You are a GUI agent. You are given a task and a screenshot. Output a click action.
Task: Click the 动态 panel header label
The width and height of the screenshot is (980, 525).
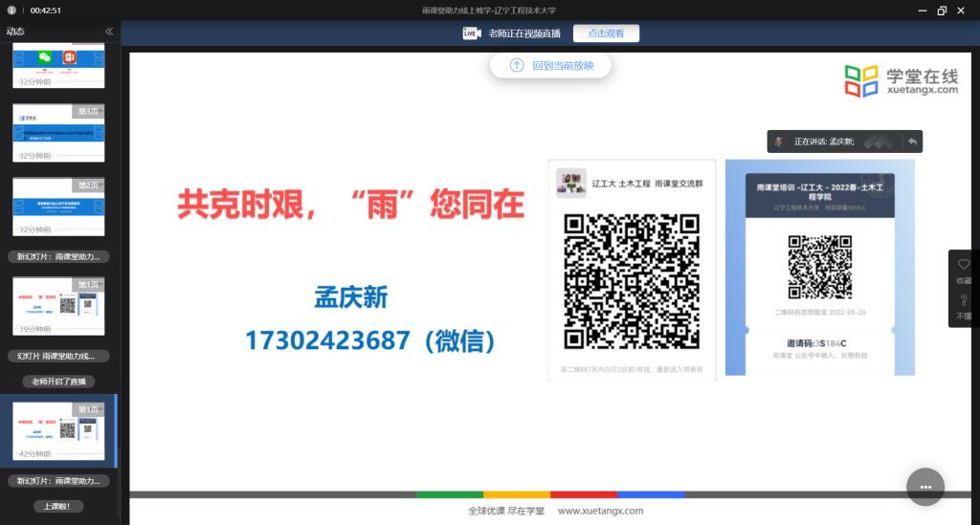point(15,32)
